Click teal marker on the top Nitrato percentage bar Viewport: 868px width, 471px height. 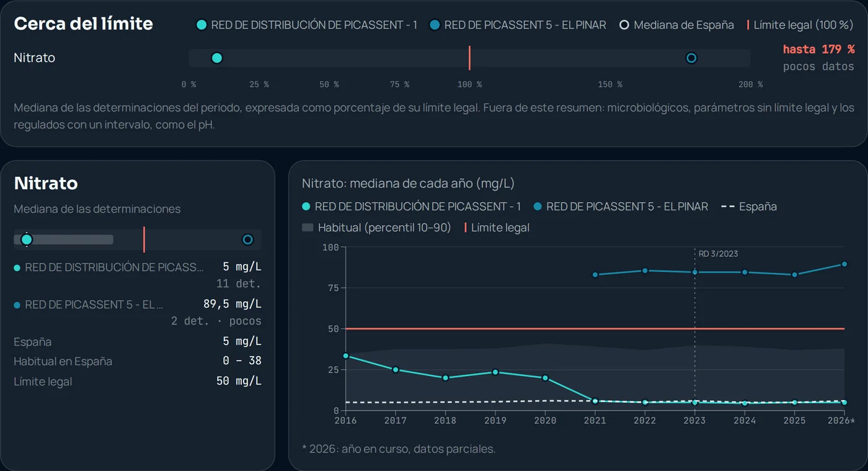(x=216, y=58)
